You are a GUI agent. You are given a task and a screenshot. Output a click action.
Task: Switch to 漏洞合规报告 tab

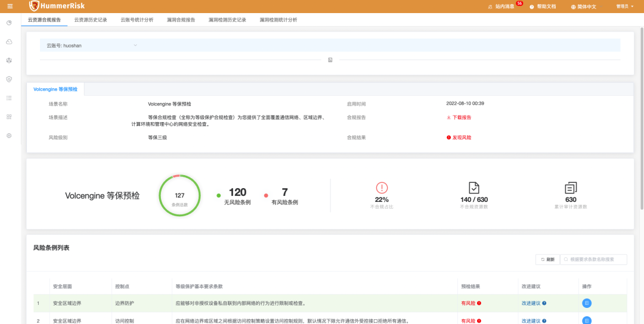pyautogui.click(x=181, y=20)
